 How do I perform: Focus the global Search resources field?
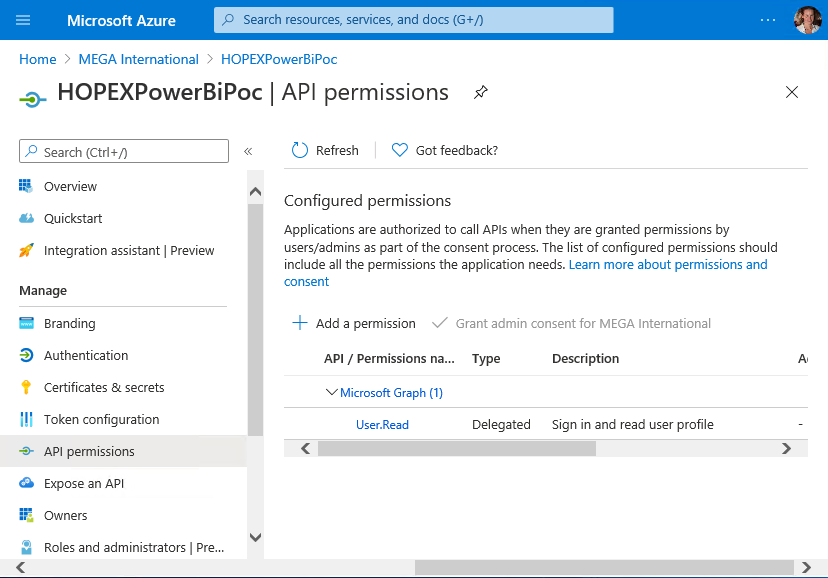(413, 20)
